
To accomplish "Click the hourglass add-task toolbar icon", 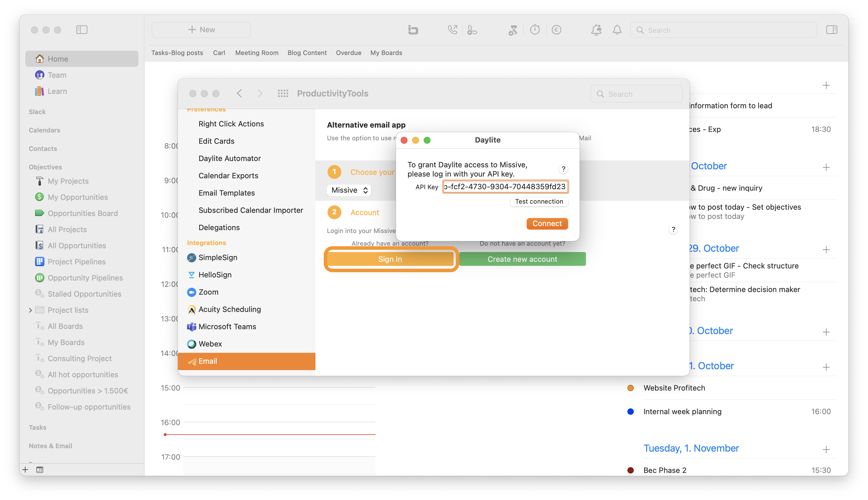I will click(x=513, y=30).
